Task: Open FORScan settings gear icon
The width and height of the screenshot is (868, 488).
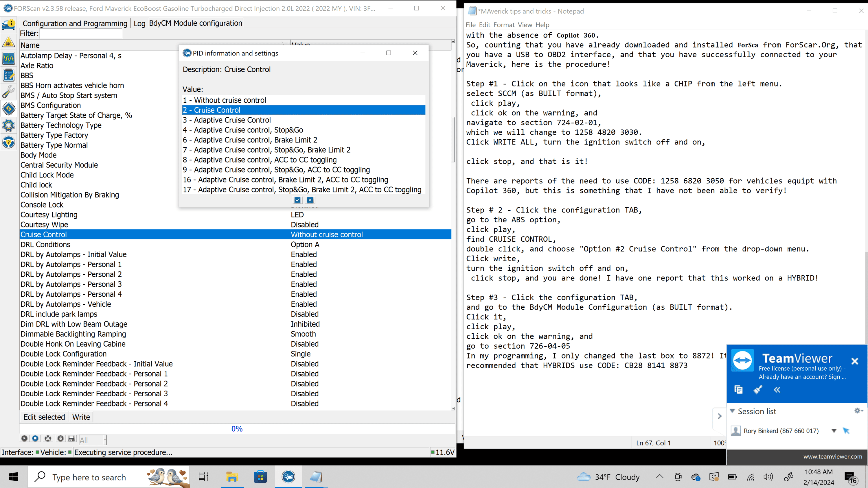Action: point(8,126)
